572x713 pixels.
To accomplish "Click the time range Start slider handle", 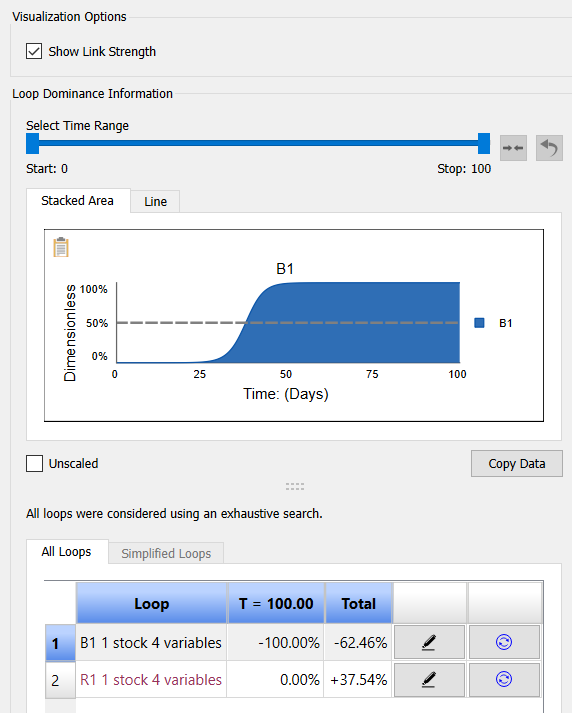I will [33, 144].
